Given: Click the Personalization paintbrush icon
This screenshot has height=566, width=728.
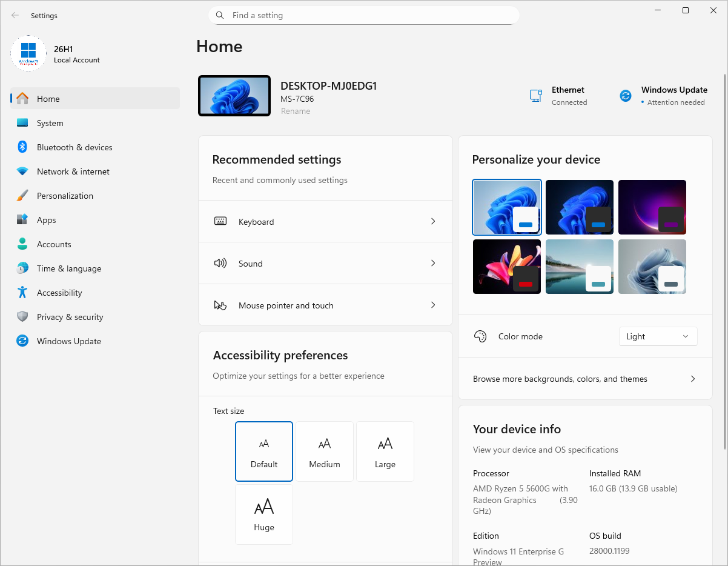Looking at the screenshot, I should (22, 196).
